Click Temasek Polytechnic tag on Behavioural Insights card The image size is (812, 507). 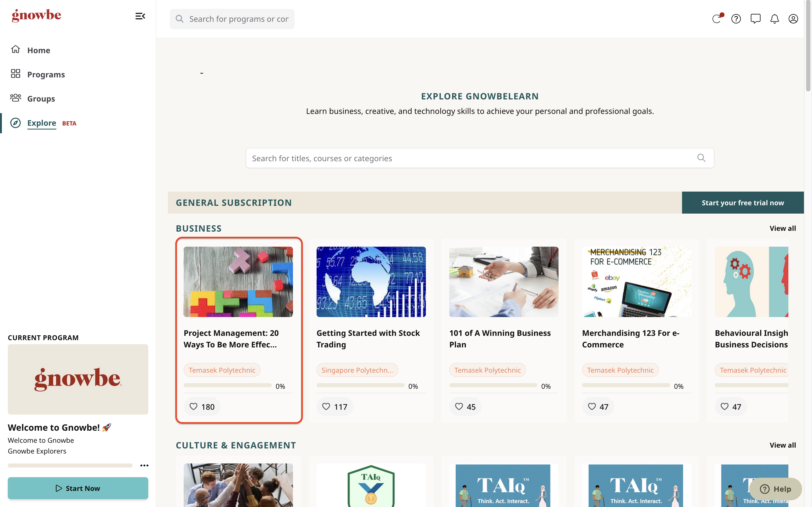coord(752,370)
